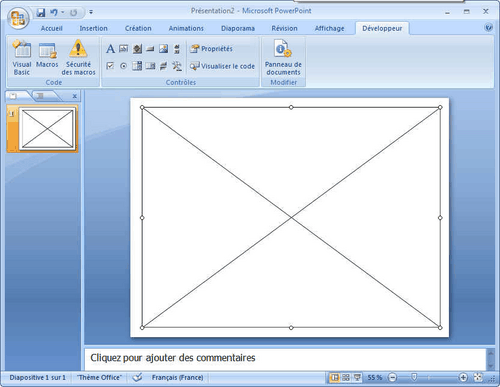
Task: Insert an Option Button control
Action: pos(124,66)
